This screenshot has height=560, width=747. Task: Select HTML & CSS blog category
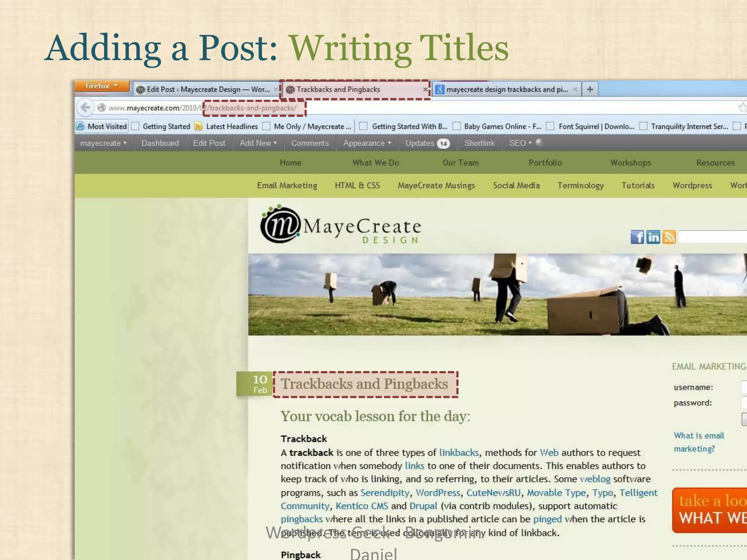coord(357,186)
